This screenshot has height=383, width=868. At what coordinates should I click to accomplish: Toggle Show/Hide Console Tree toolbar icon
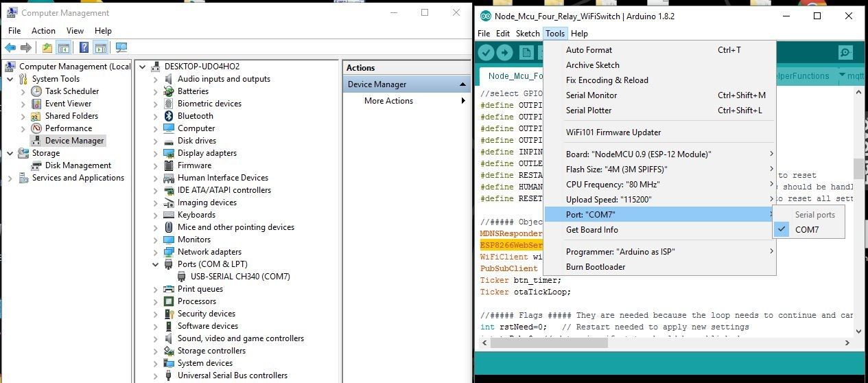pyautogui.click(x=63, y=47)
